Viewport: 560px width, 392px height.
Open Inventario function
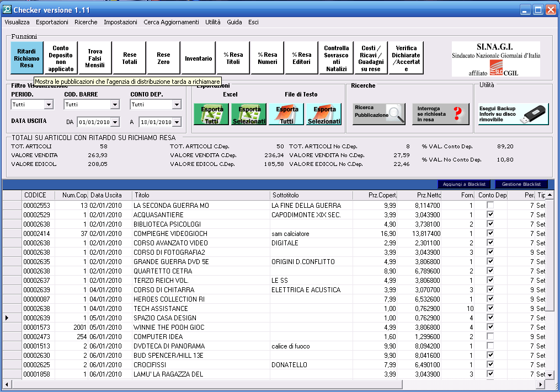[x=198, y=58]
